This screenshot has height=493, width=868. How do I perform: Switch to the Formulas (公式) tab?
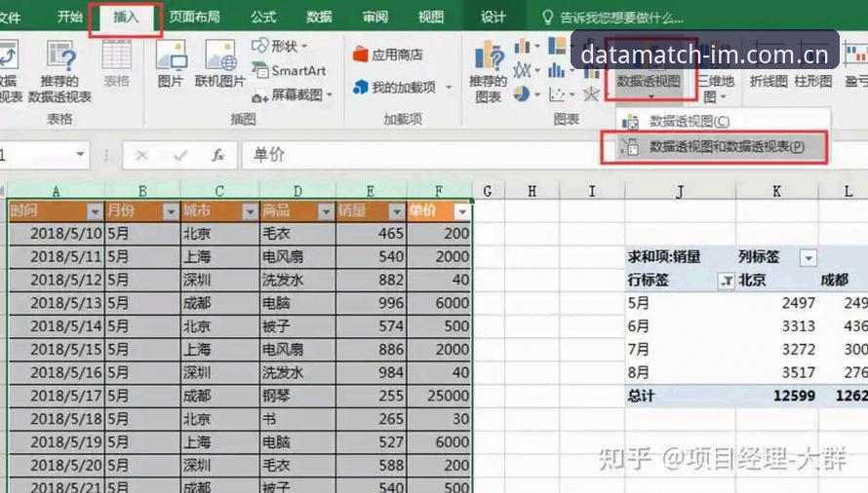point(263,17)
